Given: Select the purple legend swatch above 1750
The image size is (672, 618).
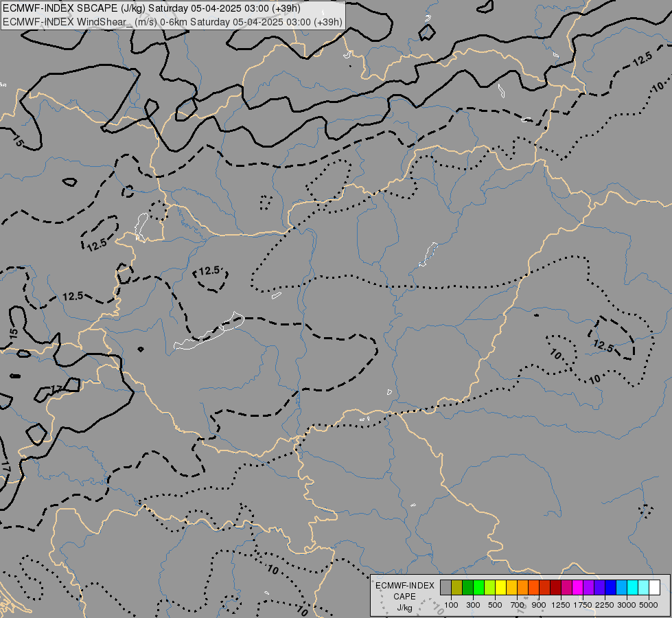Looking at the screenshot, I should (x=588, y=588).
